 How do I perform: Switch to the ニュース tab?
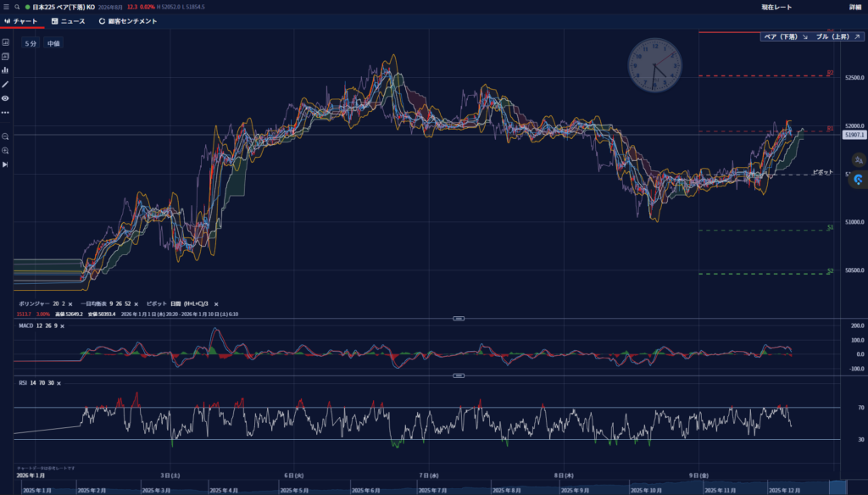(x=67, y=21)
